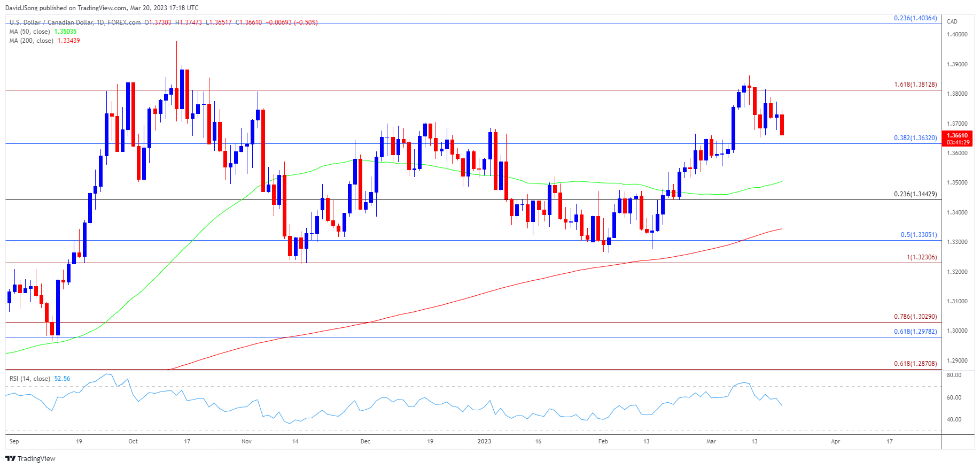Screen dimensions: 980x468
Task: Click the 0.382(1.36320) Fibonacci level label
Action: pos(915,138)
